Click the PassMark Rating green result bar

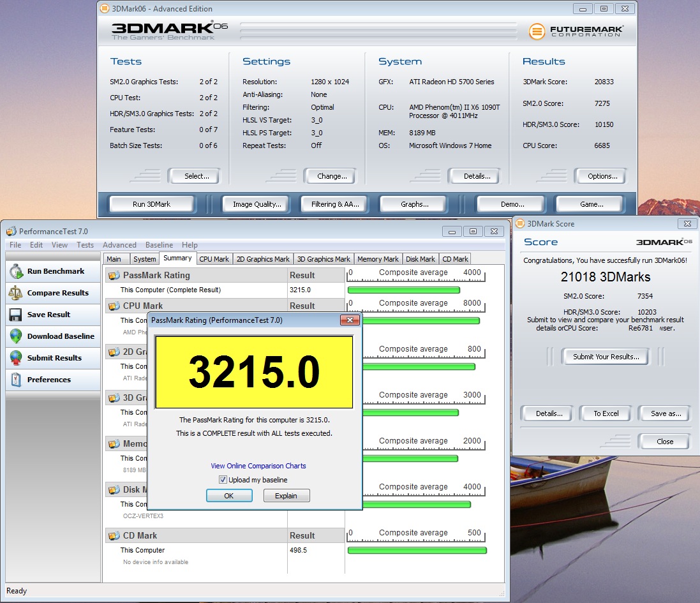coord(403,290)
